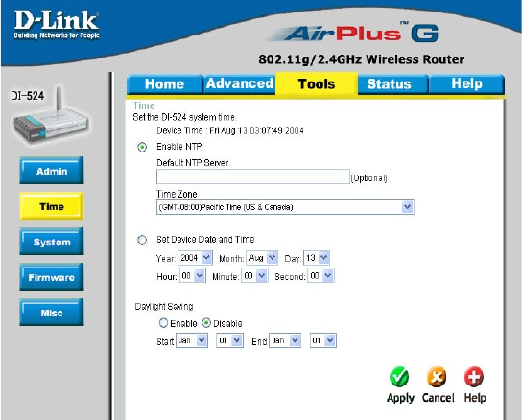Click the orange Cancel X icon

[x=437, y=377]
